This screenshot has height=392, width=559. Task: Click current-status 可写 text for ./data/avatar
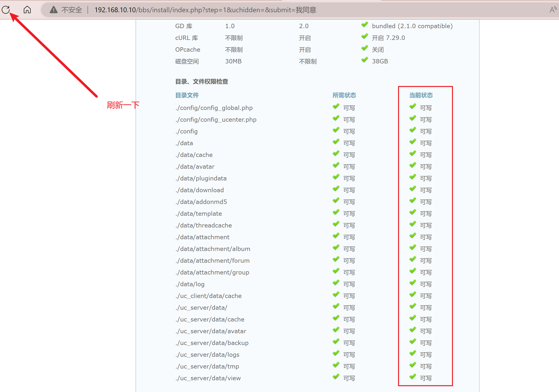coord(426,167)
